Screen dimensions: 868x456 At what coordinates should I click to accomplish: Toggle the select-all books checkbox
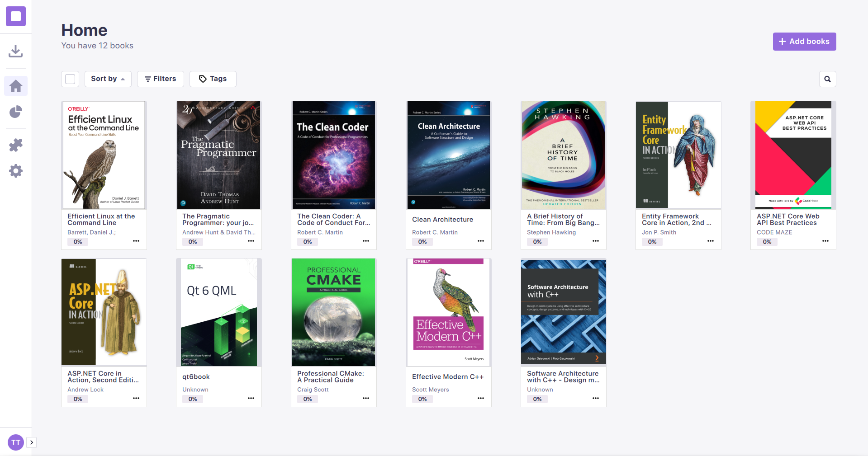point(70,79)
